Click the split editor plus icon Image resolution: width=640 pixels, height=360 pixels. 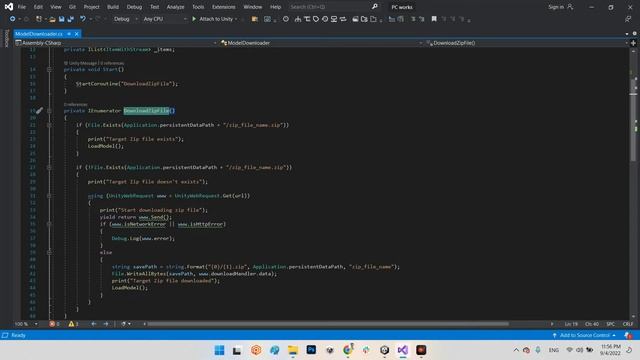633,43
